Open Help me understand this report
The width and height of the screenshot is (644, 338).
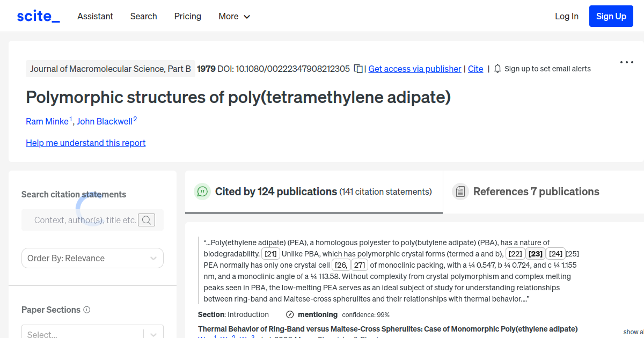point(85,143)
